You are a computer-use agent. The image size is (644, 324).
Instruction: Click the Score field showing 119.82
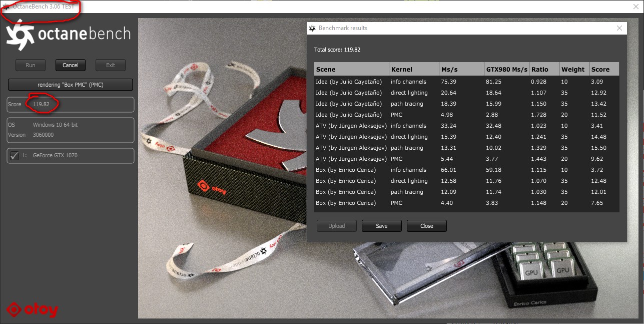click(x=71, y=104)
